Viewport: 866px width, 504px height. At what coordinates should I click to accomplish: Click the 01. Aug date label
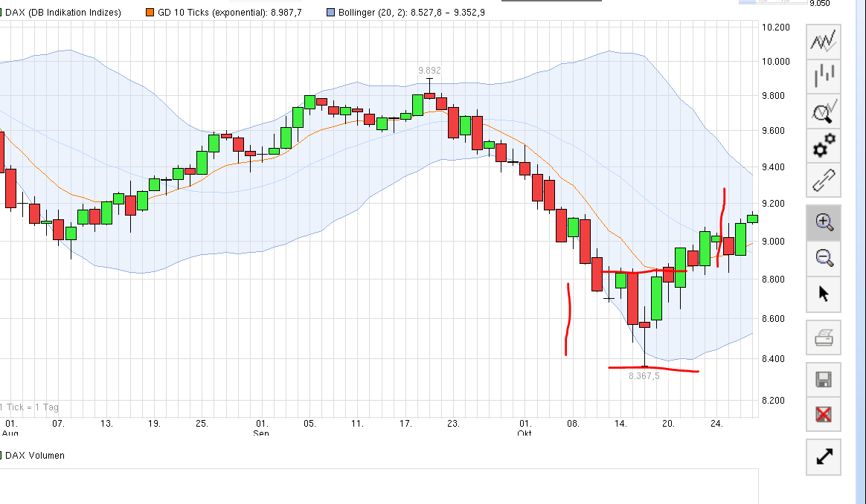11,428
